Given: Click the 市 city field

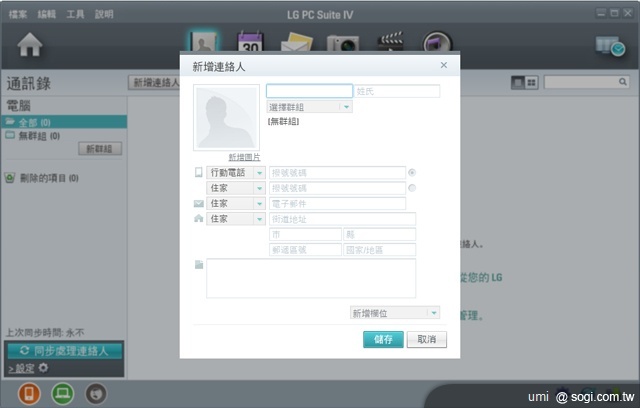Looking at the screenshot, I should coord(305,234).
